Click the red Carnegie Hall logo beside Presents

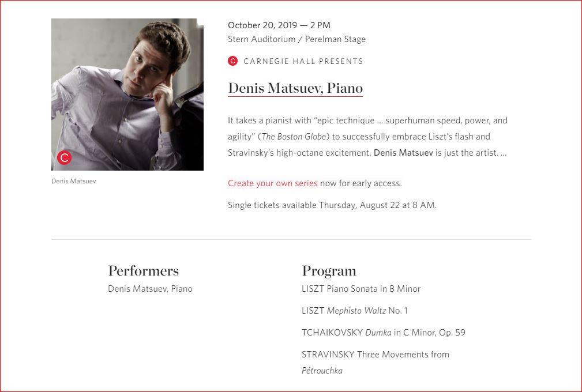click(232, 61)
